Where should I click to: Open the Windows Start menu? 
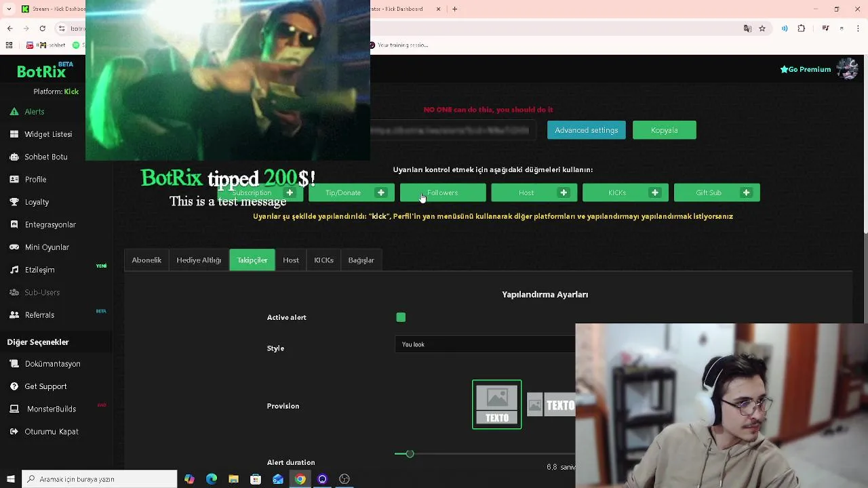(x=10, y=479)
